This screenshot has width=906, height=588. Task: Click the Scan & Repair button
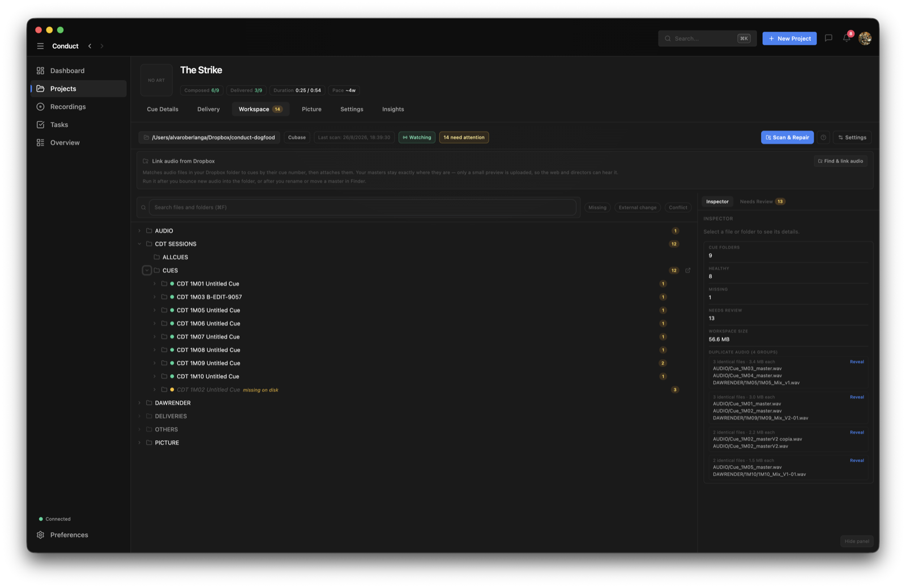point(787,138)
